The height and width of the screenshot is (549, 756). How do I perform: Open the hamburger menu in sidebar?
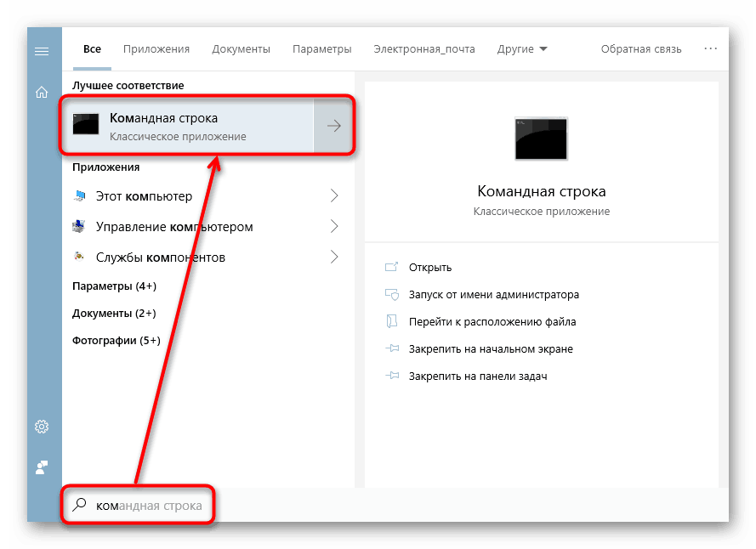[x=42, y=51]
